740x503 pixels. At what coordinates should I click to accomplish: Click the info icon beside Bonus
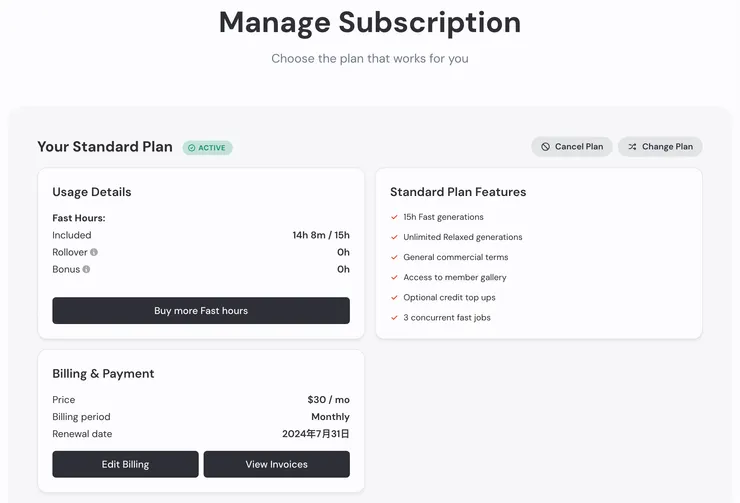(x=86, y=269)
